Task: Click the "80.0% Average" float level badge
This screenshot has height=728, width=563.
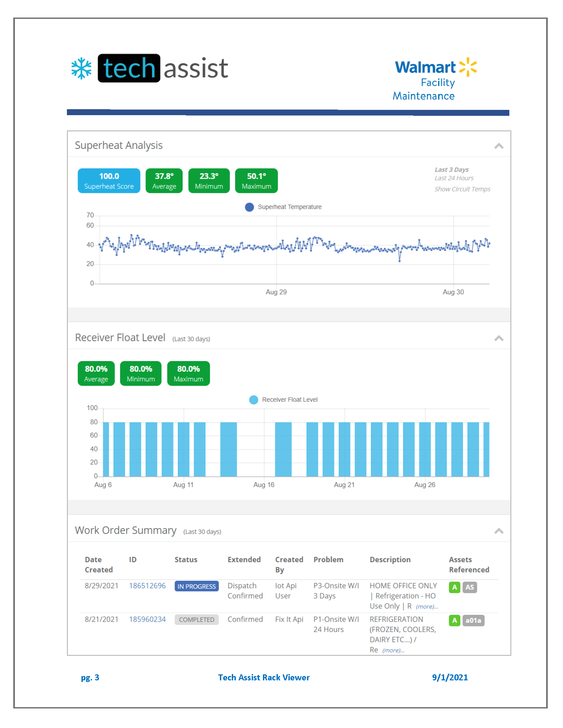Action: point(96,373)
